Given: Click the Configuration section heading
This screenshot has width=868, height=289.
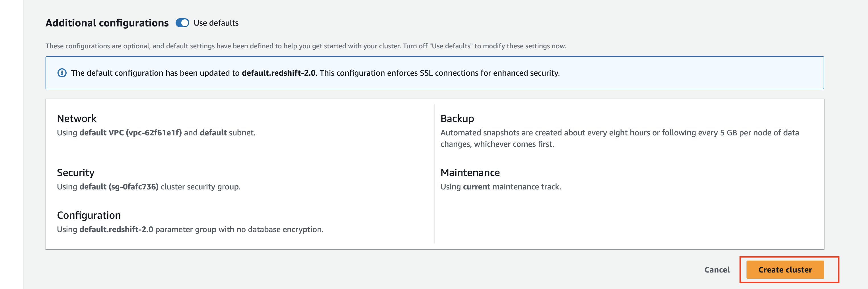Looking at the screenshot, I should click(89, 215).
